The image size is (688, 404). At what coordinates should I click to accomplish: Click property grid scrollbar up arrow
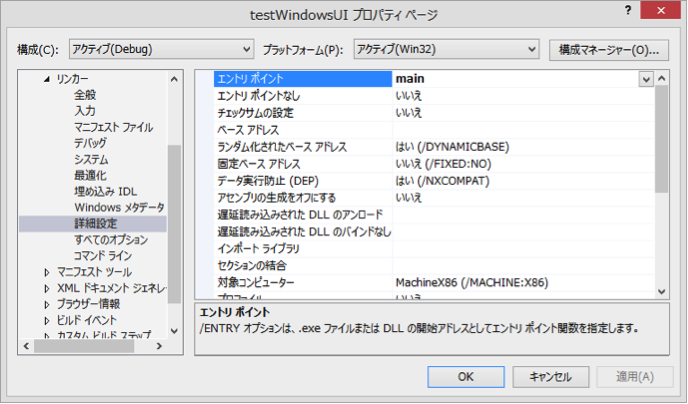click(x=662, y=79)
